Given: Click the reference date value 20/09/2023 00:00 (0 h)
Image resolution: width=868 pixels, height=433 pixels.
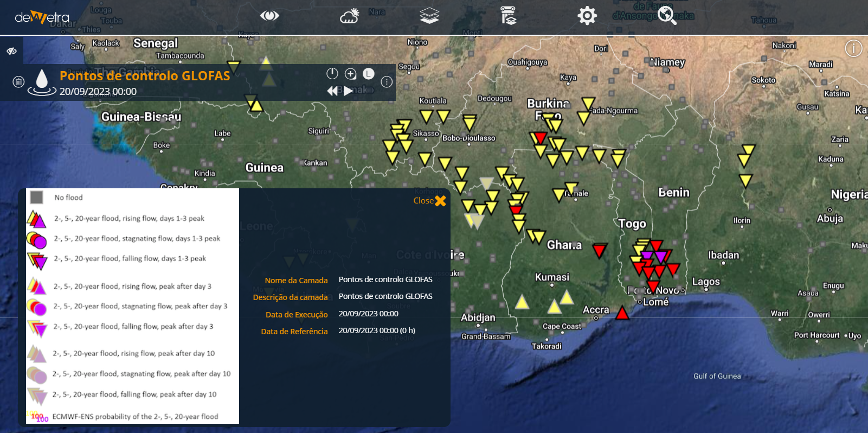Looking at the screenshot, I should click(x=377, y=330).
